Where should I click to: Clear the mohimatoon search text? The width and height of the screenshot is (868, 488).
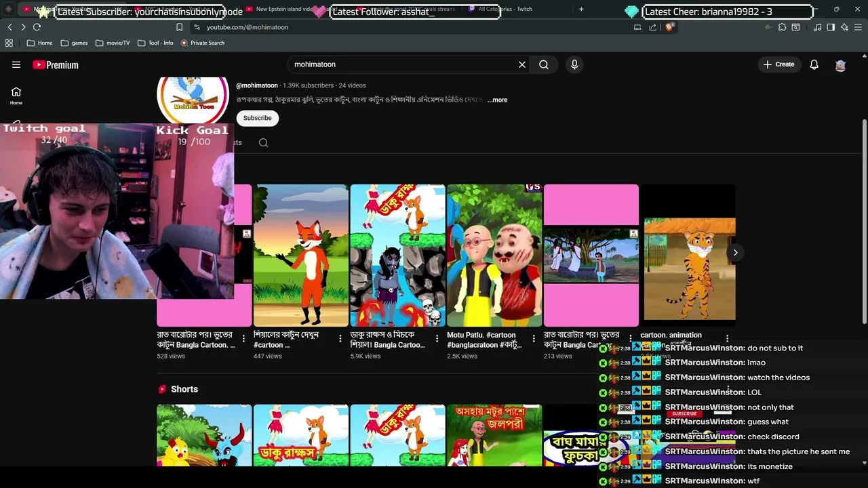click(522, 64)
